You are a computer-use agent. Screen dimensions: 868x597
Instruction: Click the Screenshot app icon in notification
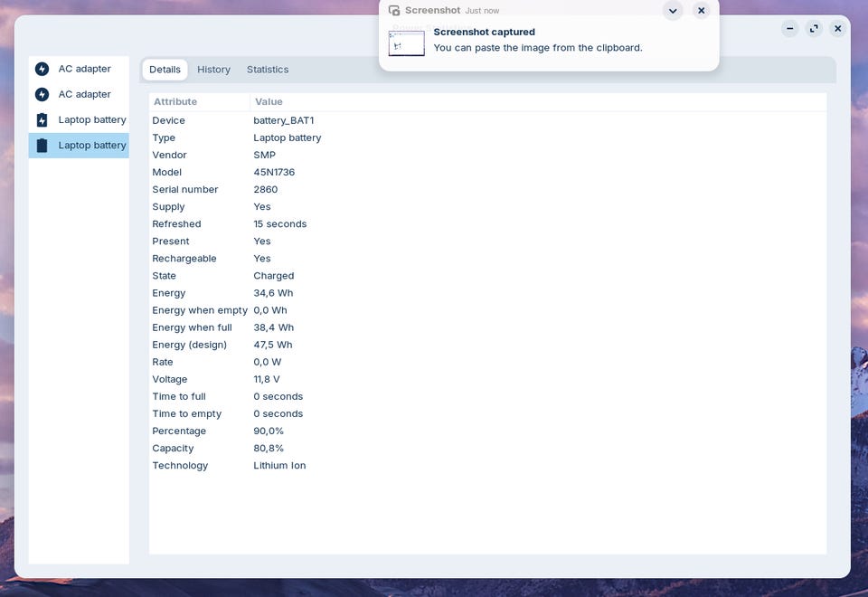click(394, 11)
